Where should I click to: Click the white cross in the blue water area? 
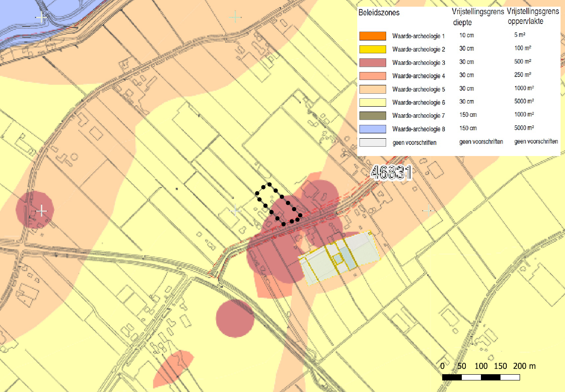point(42,18)
